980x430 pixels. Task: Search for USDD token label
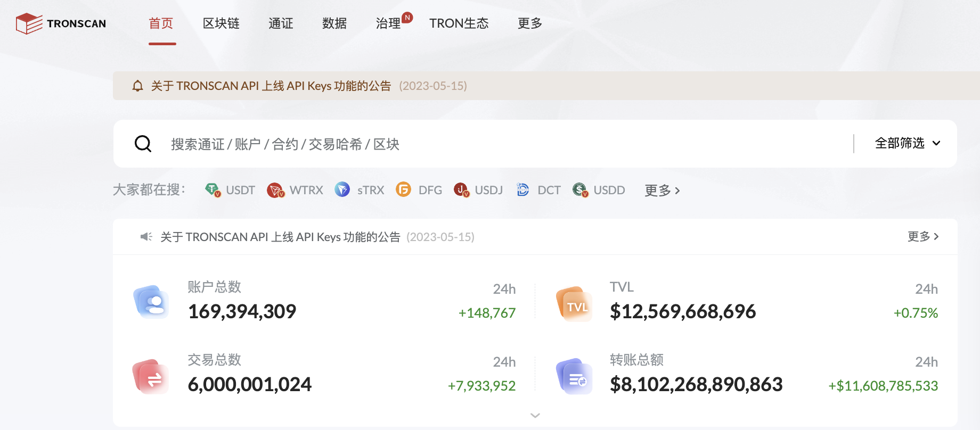point(609,190)
